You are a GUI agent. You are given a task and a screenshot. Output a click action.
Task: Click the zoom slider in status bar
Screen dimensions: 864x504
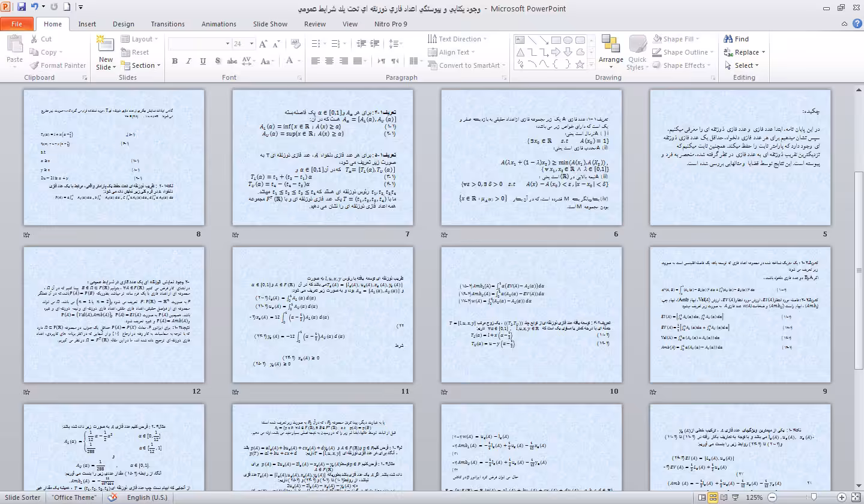pos(814,497)
